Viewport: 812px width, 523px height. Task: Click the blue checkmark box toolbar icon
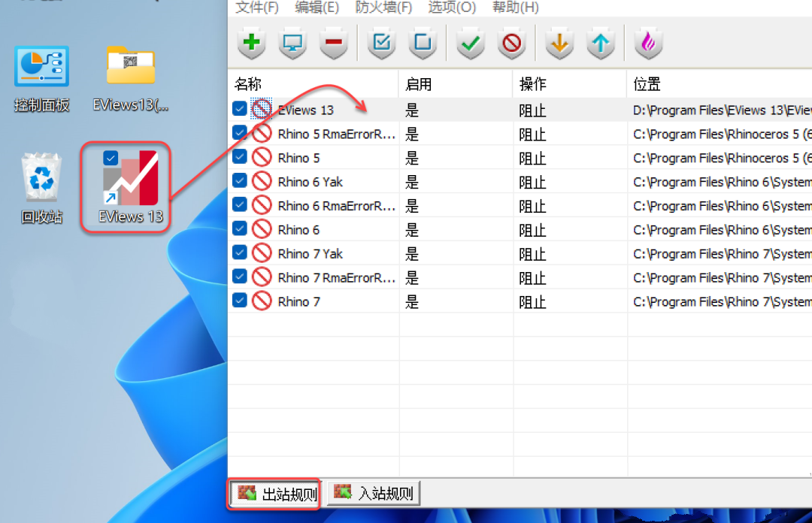(x=382, y=43)
